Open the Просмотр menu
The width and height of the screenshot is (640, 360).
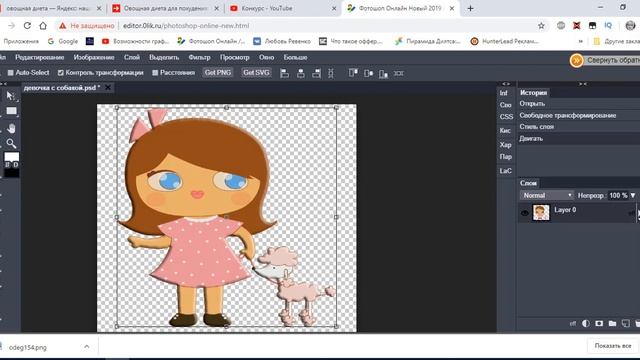[x=234, y=58]
